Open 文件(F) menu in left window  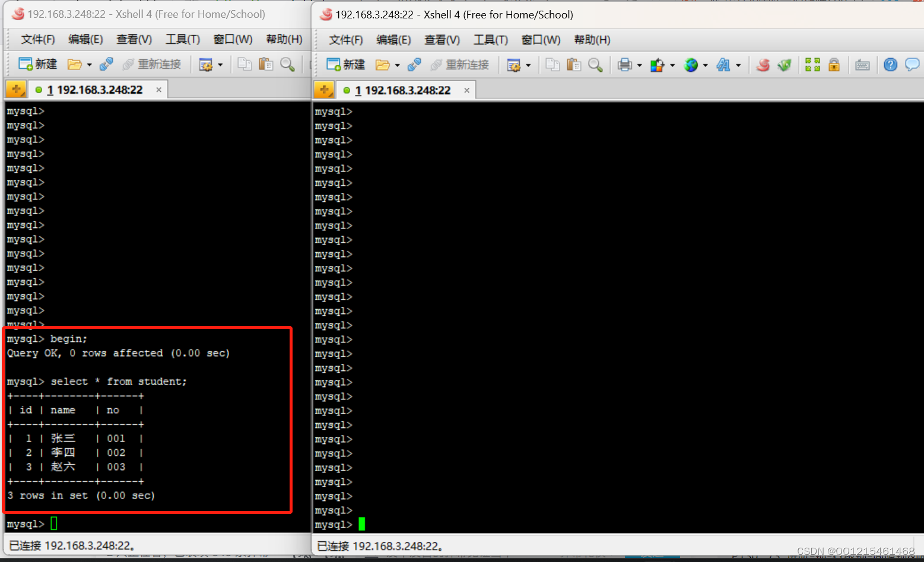(38, 39)
